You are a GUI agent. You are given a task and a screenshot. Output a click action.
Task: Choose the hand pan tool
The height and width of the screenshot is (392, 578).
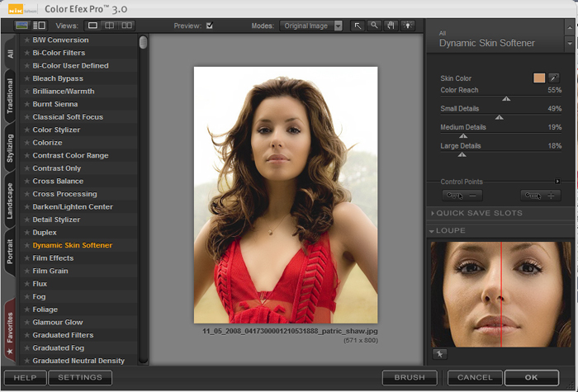[x=390, y=26]
